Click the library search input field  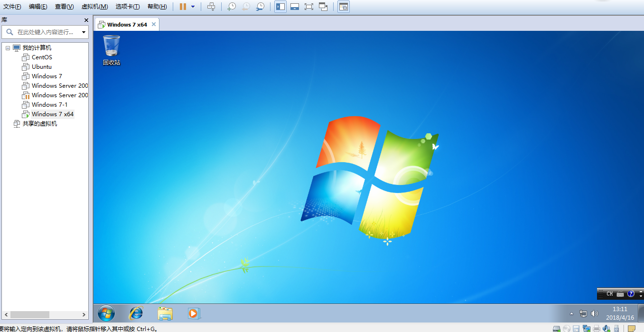click(x=45, y=32)
